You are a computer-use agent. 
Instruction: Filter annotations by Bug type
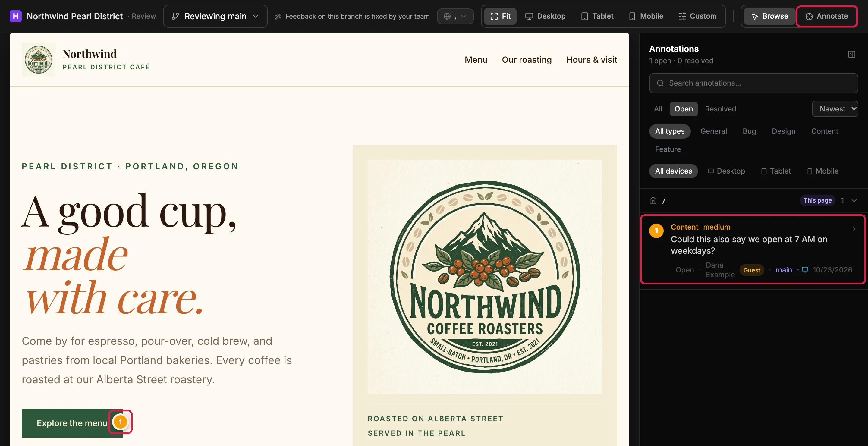[749, 131]
